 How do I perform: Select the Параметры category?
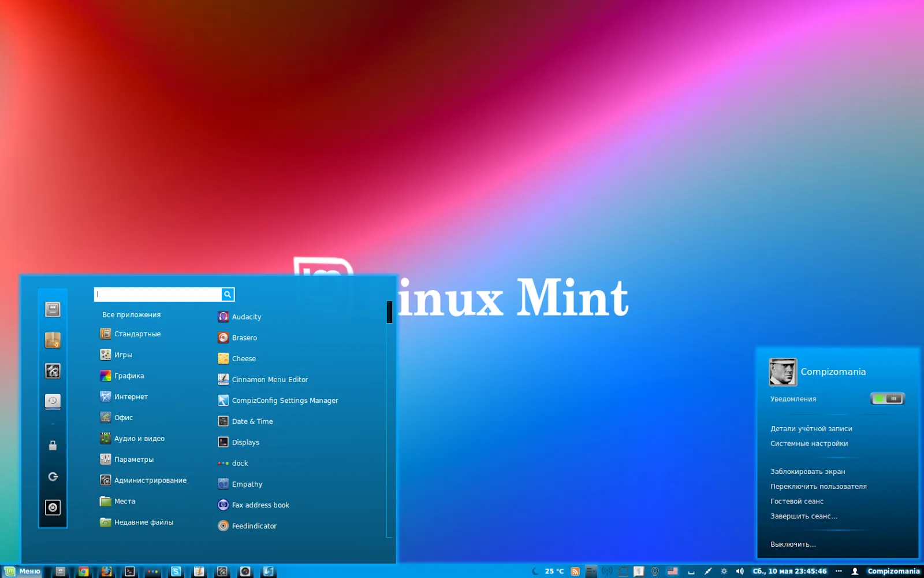coord(126,459)
